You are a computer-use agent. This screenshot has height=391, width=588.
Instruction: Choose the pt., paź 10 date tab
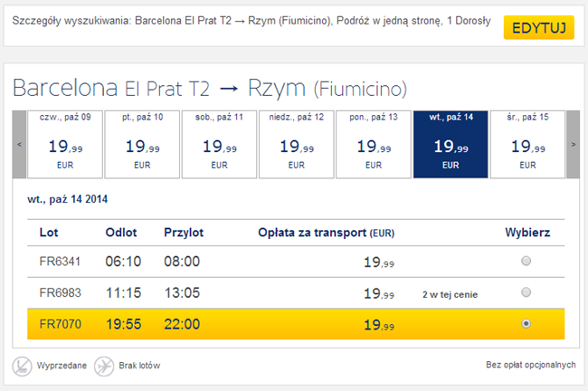coord(143,144)
